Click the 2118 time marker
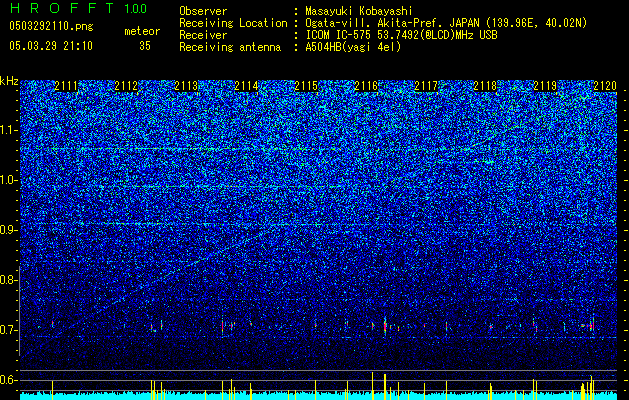This screenshot has width=629, height=400. click(x=486, y=86)
